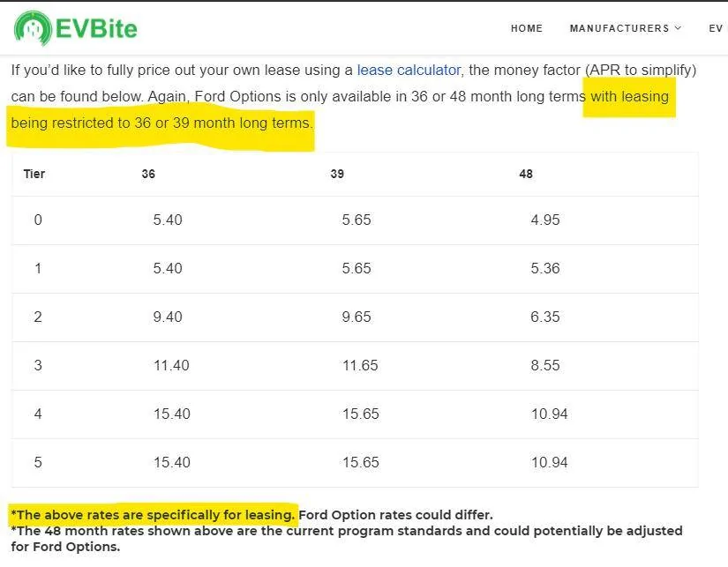The image size is (728, 567).
Task: Click Tier 0 36-month rate 5.40
Action: [x=168, y=220]
